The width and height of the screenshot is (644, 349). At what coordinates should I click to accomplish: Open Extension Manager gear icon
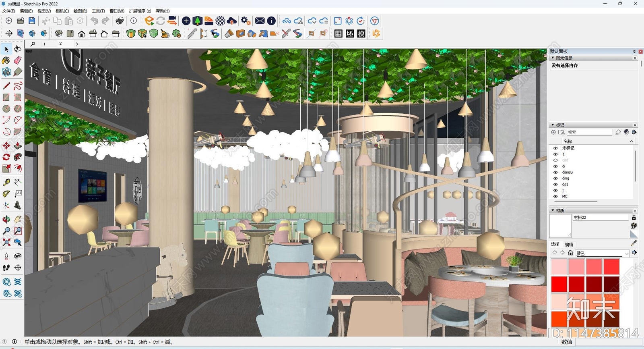pos(246,21)
